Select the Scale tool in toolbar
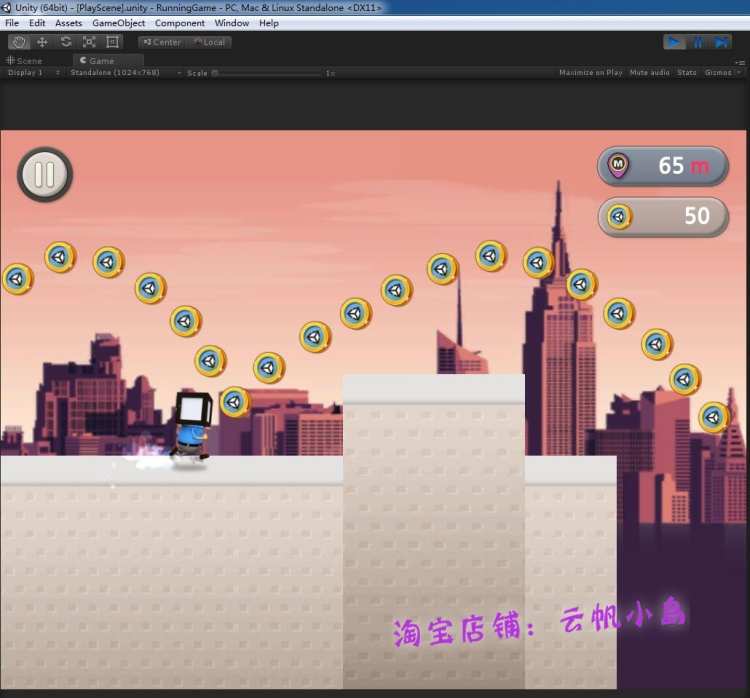The height and width of the screenshot is (698, 750). (x=89, y=42)
